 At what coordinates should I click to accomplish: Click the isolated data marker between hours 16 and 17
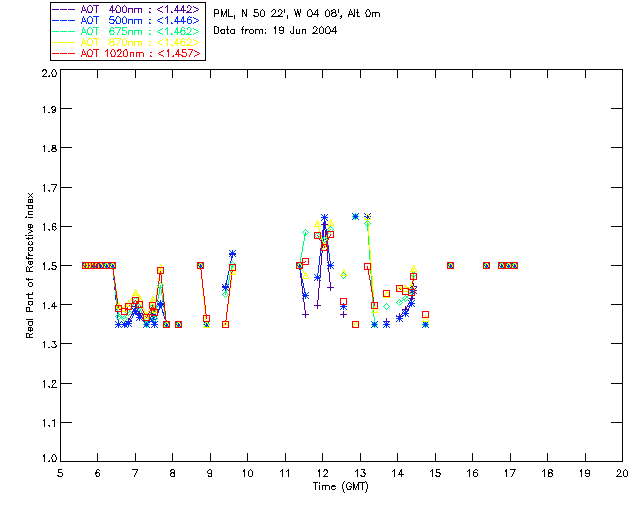coord(486,265)
